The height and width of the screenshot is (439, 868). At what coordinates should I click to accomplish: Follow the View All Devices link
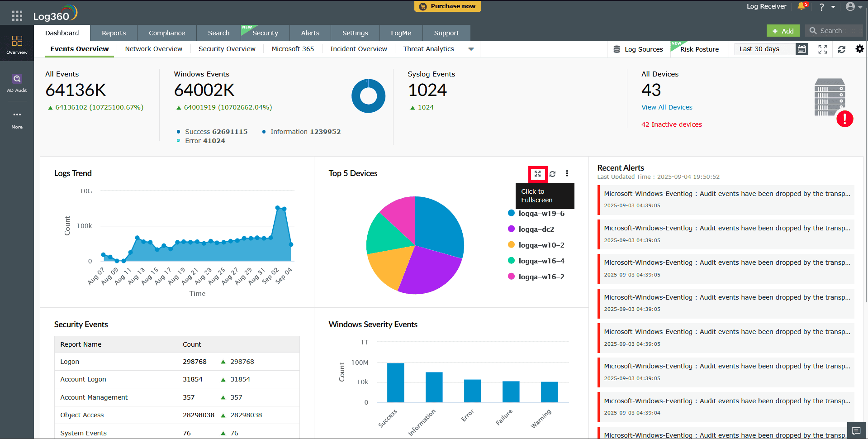667,107
